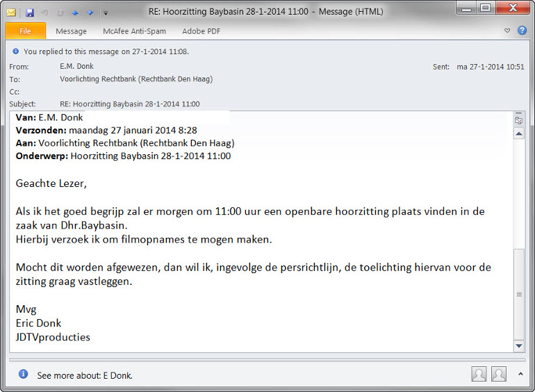Click the zoom icon above the scrollbar
The image size is (535, 392).
(x=518, y=120)
